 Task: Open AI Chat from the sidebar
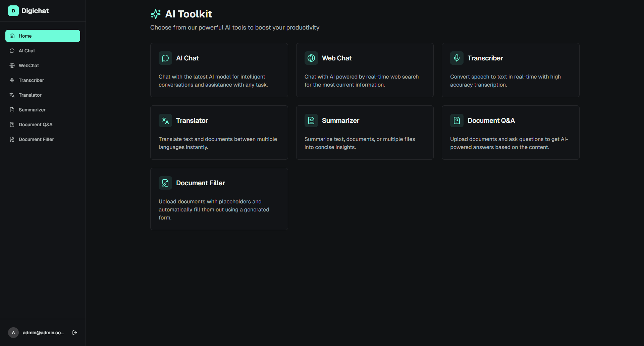[x=27, y=51]
